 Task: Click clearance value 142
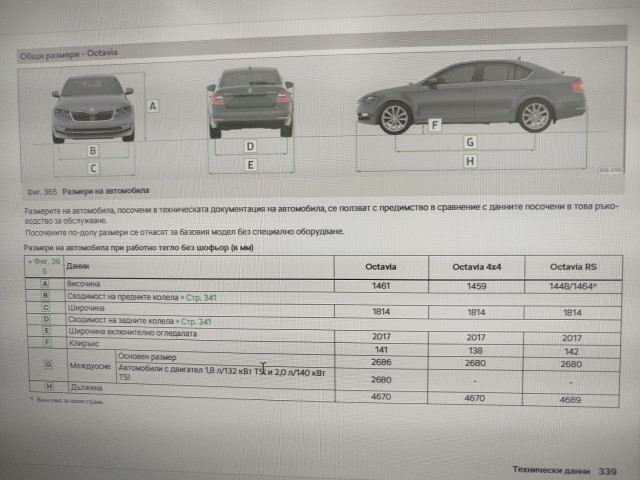click(x=571, y=351)
